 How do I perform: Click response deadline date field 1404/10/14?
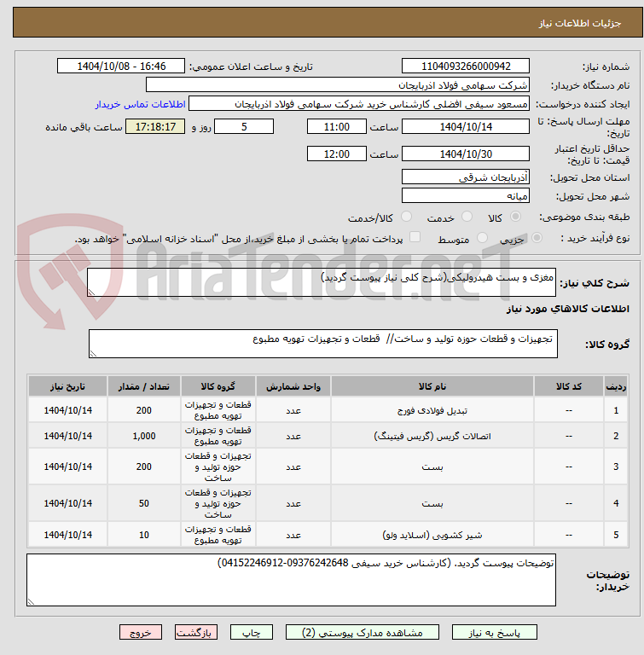(466, 126)
